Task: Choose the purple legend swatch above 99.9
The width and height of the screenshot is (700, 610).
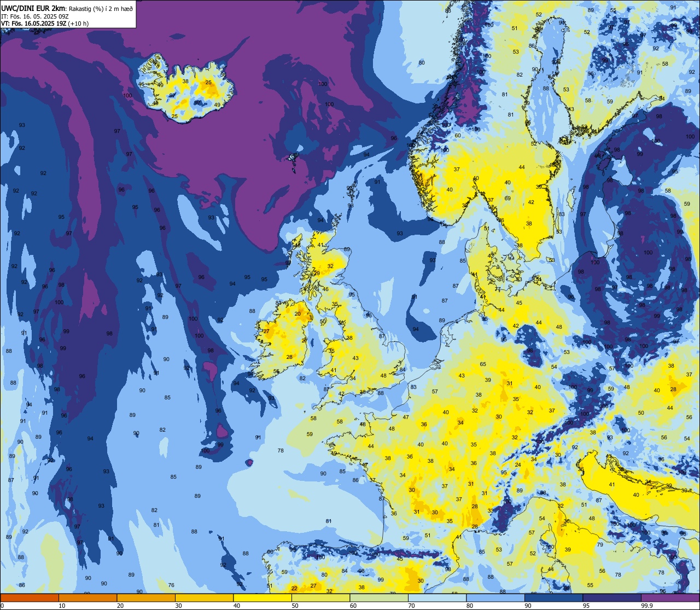Action: (670, 597)
